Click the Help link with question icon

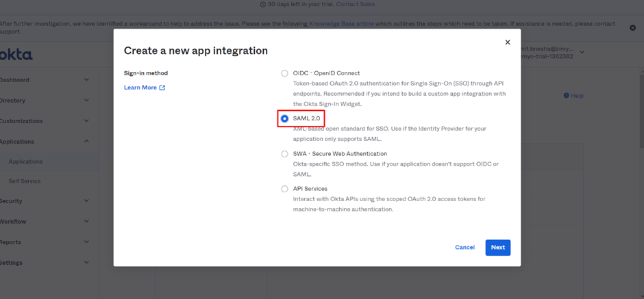(x=573, y=96)
